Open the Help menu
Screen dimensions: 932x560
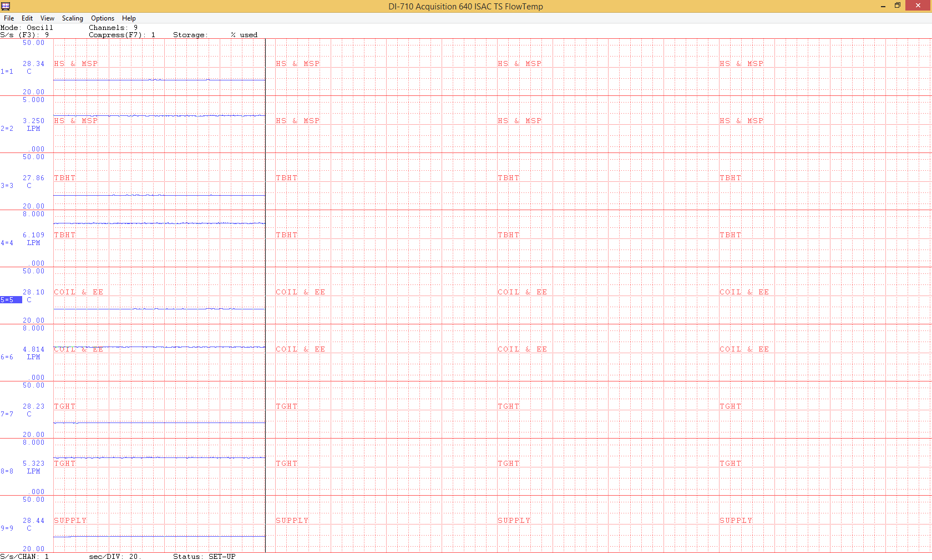pyautogui.click(x=129, y=18)
